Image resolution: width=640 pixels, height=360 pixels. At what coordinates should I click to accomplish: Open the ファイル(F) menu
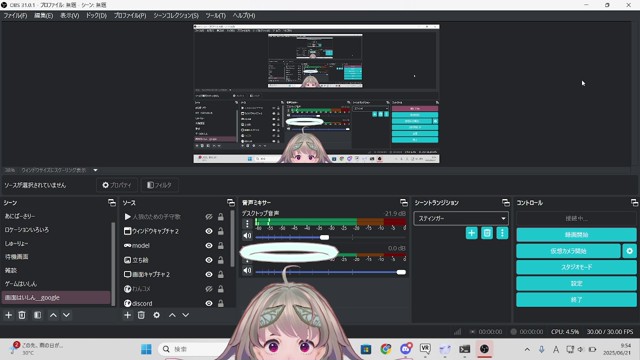tap(15, 16)
